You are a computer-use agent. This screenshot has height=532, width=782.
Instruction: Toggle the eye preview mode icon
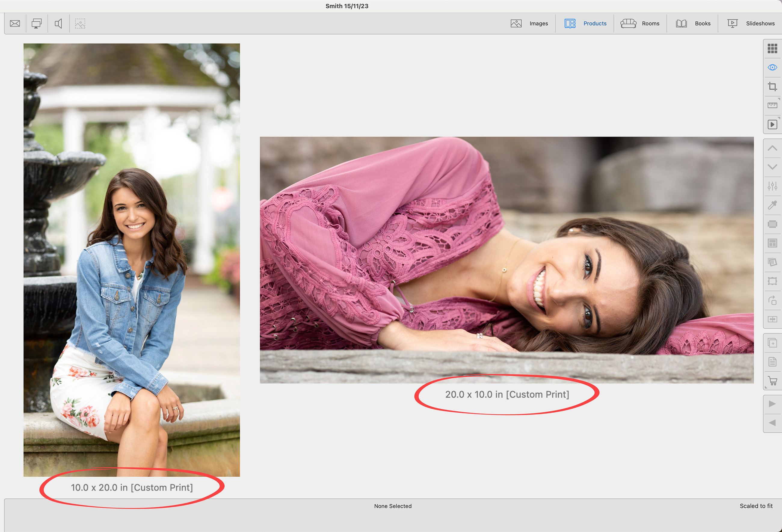tap(772, 68)
